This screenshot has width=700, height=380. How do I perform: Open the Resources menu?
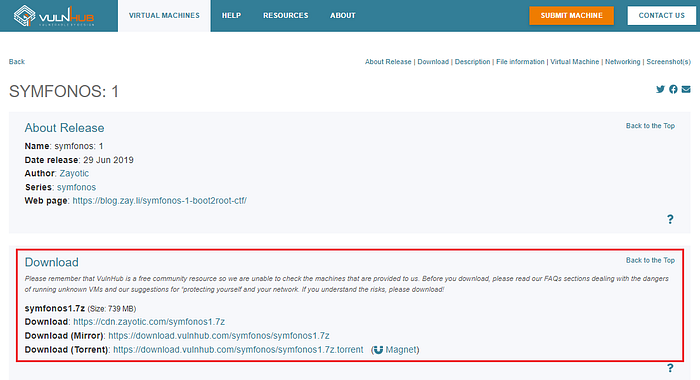[286, 16]
